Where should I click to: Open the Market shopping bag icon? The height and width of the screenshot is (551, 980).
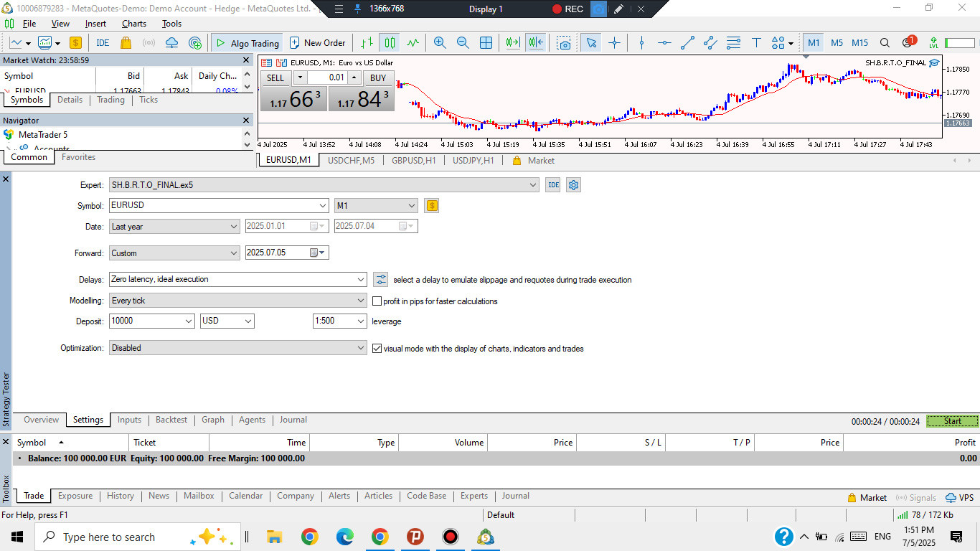click(126, 43)
